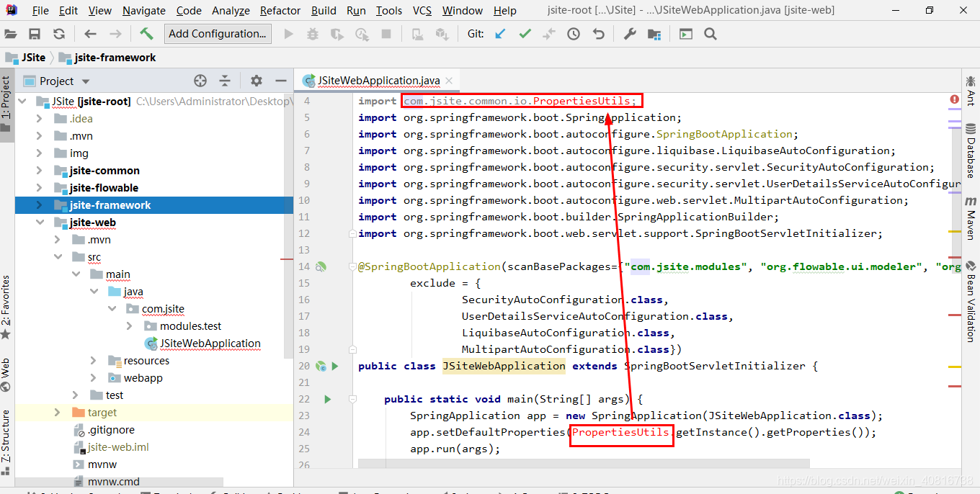Navigate back with the left arrow
Viewport: 980px width, 494px height.
[90, 34]
